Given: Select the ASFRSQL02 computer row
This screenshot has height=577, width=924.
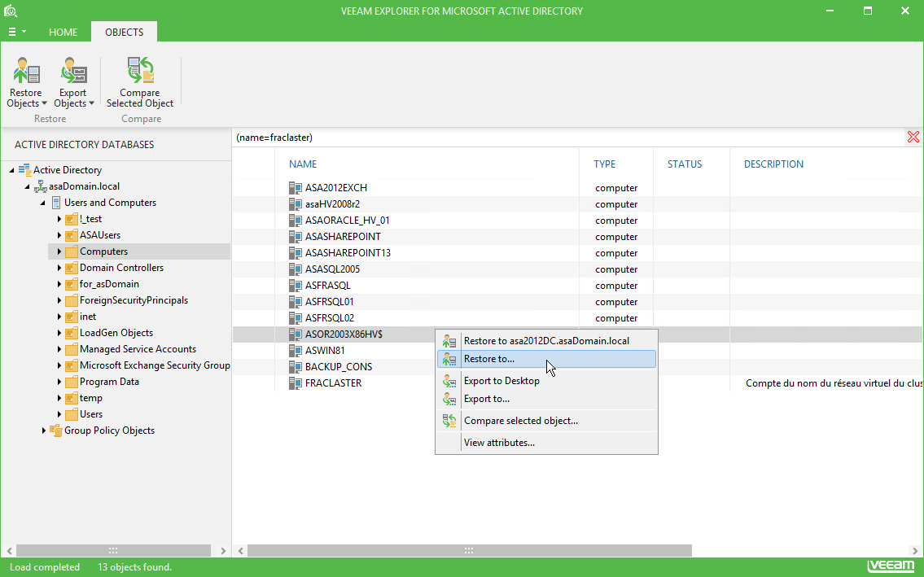Looking at the screenshot, I should [577, 318].
